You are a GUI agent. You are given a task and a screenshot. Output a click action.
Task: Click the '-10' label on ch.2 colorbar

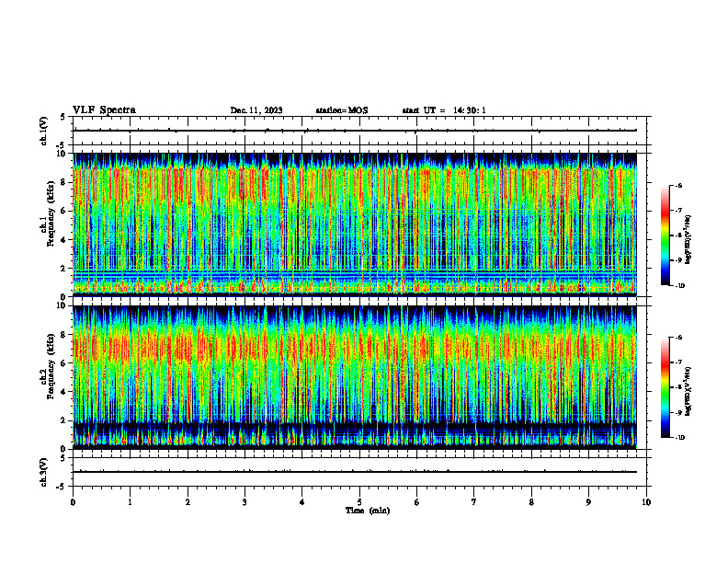[678, 438]
